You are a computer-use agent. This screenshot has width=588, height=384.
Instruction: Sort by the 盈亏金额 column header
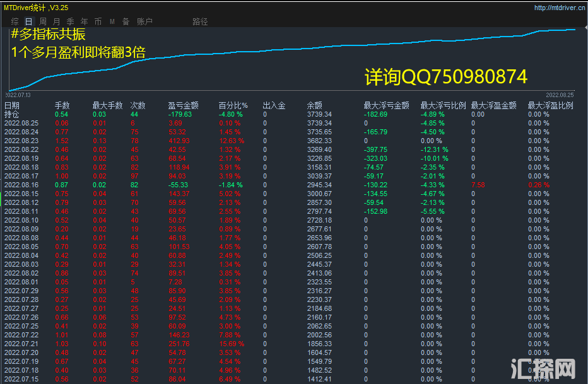(x=183, y=105)
